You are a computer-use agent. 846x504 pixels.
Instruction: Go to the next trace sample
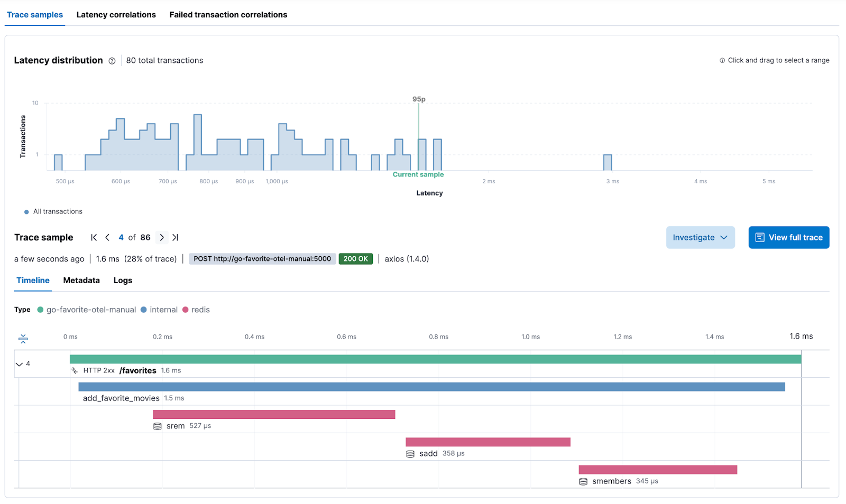tap(162, 238)
